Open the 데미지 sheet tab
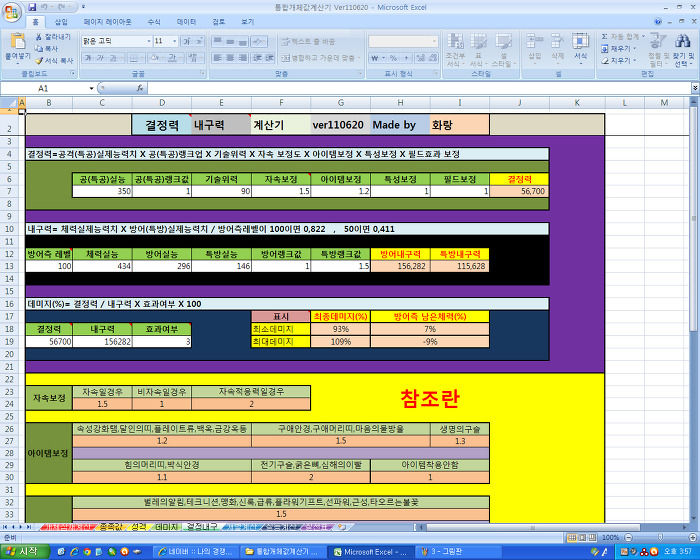Screen dimensions: 700x560 click(166, 526)
